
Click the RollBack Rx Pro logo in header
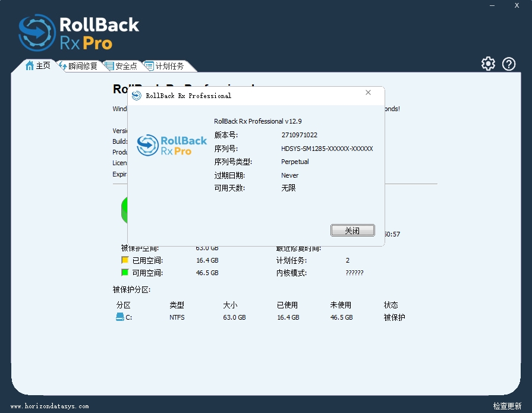click(78, 33)
